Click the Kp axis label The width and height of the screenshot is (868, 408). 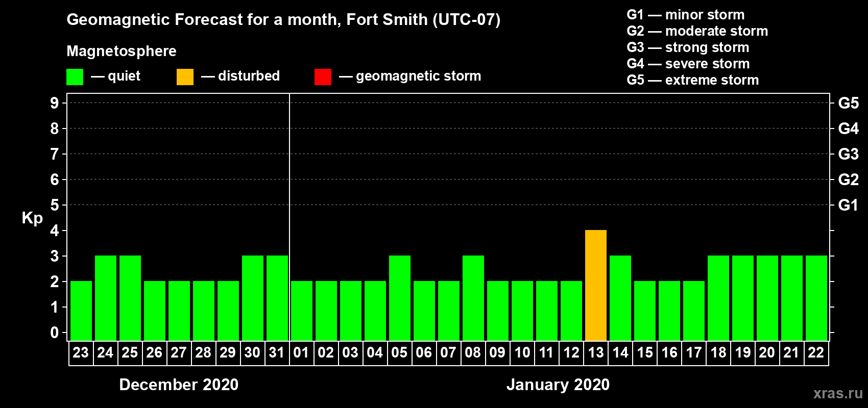32,218
